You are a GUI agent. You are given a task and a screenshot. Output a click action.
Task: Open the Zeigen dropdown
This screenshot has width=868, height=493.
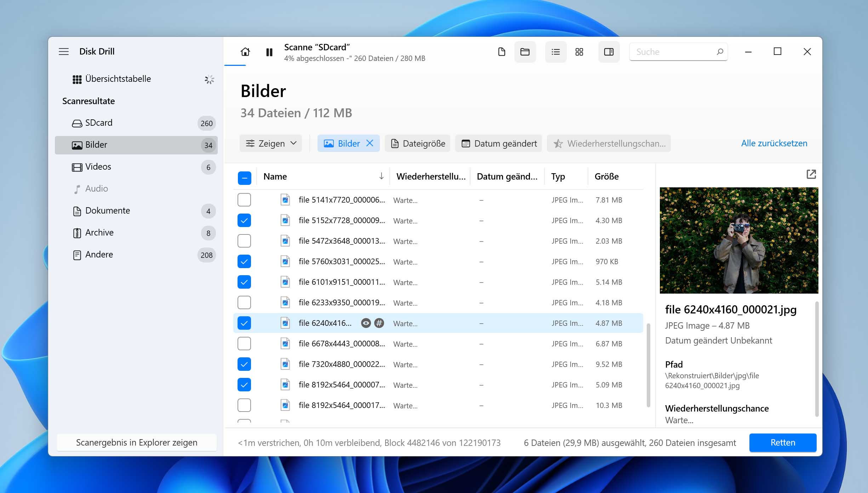(x=271, y=143)
